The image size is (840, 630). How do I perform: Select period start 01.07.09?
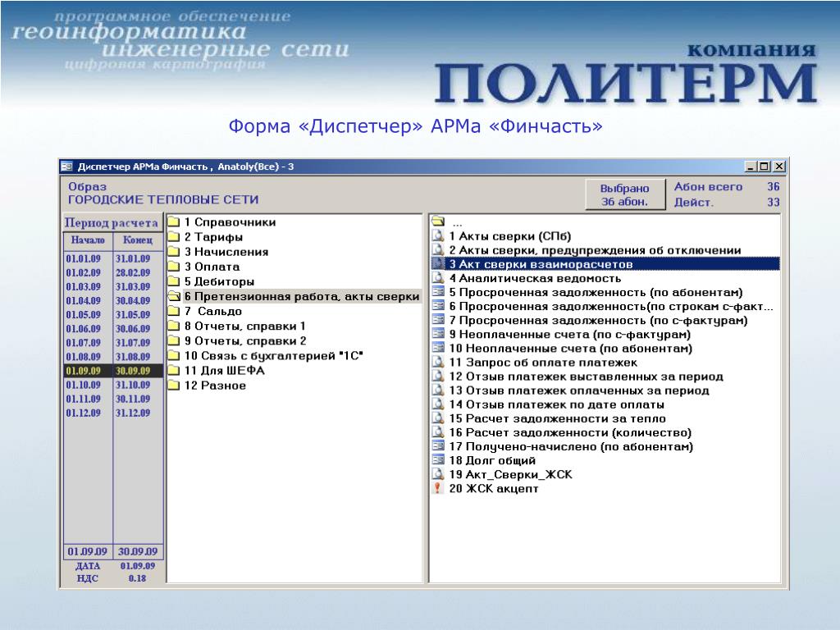pos(84,342)
